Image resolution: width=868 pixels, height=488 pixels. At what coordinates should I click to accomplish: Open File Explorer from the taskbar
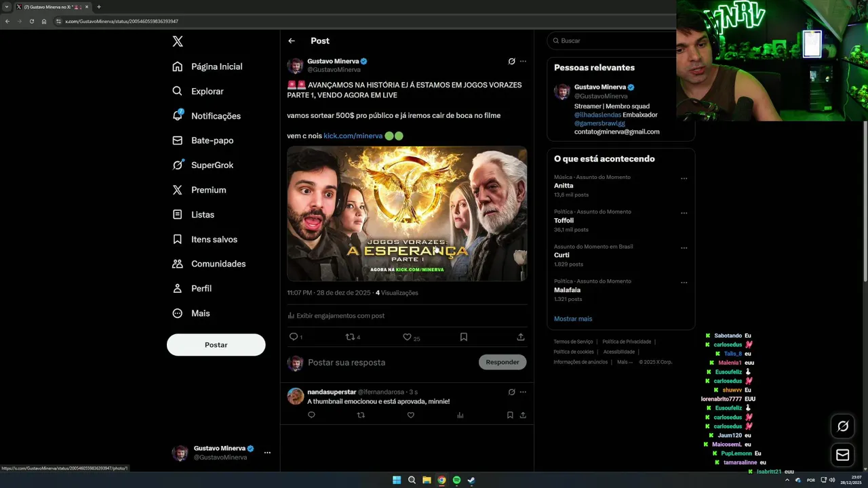427,480
